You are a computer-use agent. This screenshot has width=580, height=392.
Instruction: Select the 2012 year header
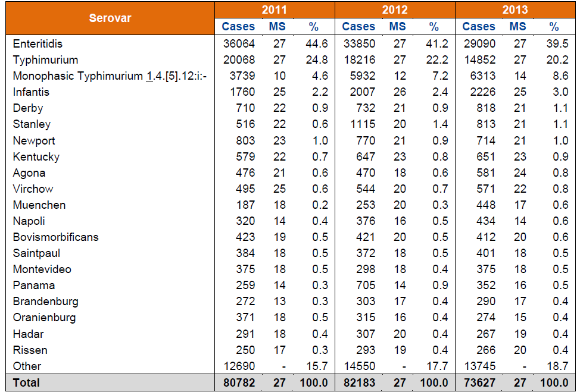tap(395, 10)
